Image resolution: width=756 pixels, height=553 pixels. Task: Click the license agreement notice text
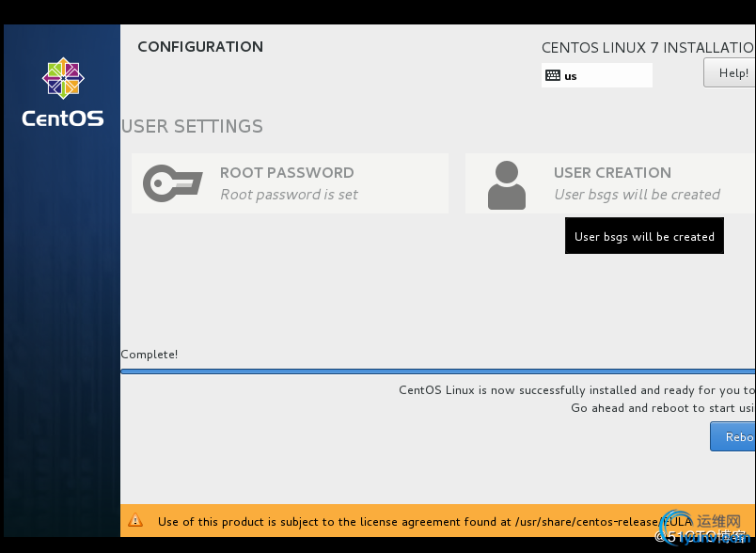coord(425,522)
